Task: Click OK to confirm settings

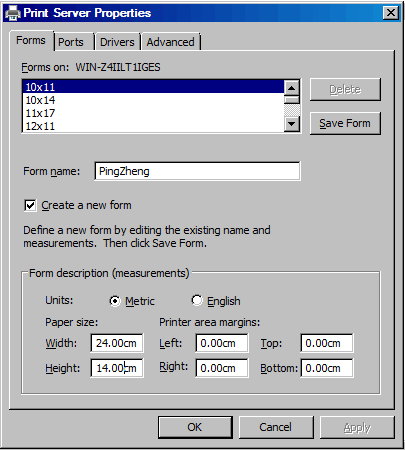Action: point(195,427)
